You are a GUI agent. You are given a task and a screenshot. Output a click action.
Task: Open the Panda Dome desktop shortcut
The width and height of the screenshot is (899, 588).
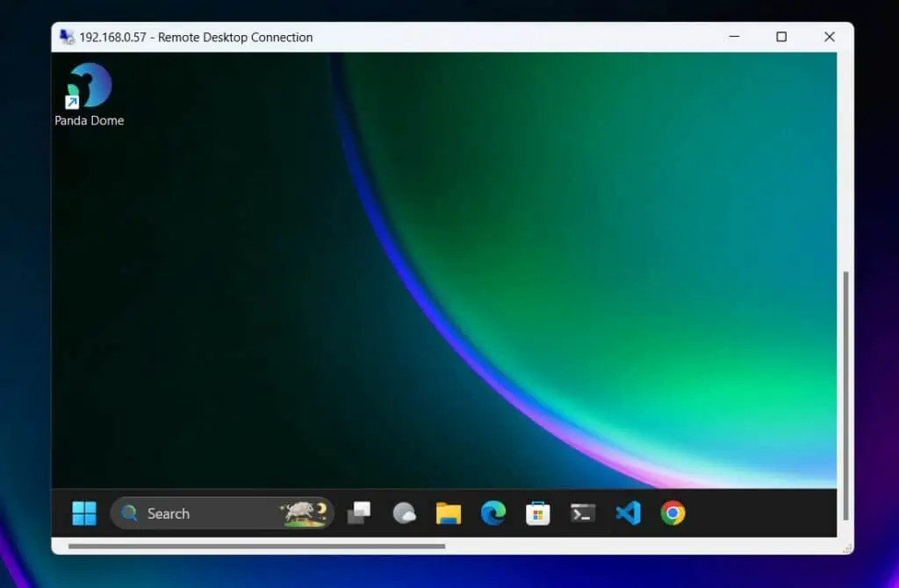89,95
